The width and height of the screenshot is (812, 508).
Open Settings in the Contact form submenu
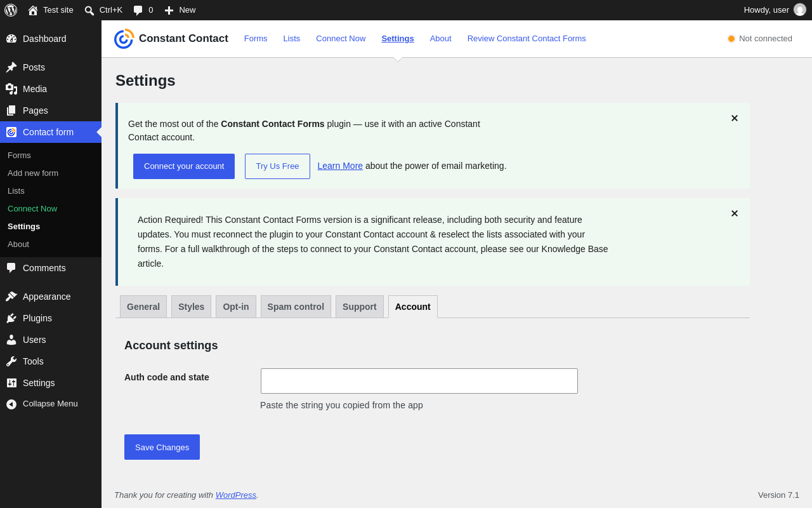(23, 227)
